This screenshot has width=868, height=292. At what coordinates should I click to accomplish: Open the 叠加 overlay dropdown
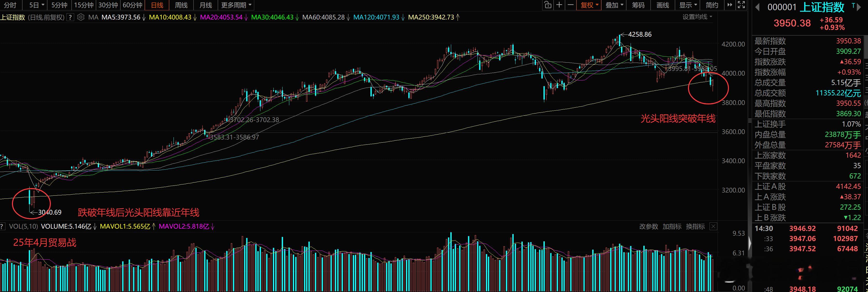click(615, 5)
